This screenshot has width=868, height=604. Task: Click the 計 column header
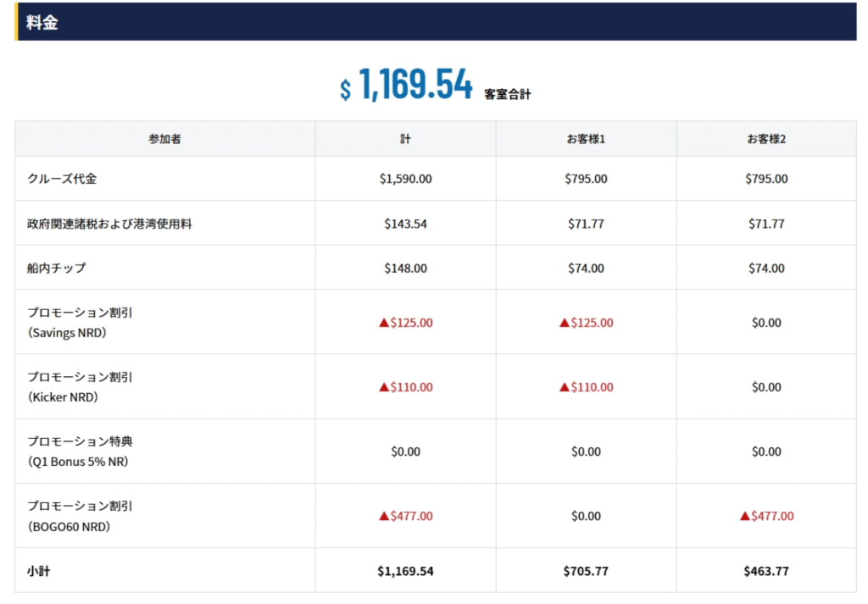tap(406, 139)
